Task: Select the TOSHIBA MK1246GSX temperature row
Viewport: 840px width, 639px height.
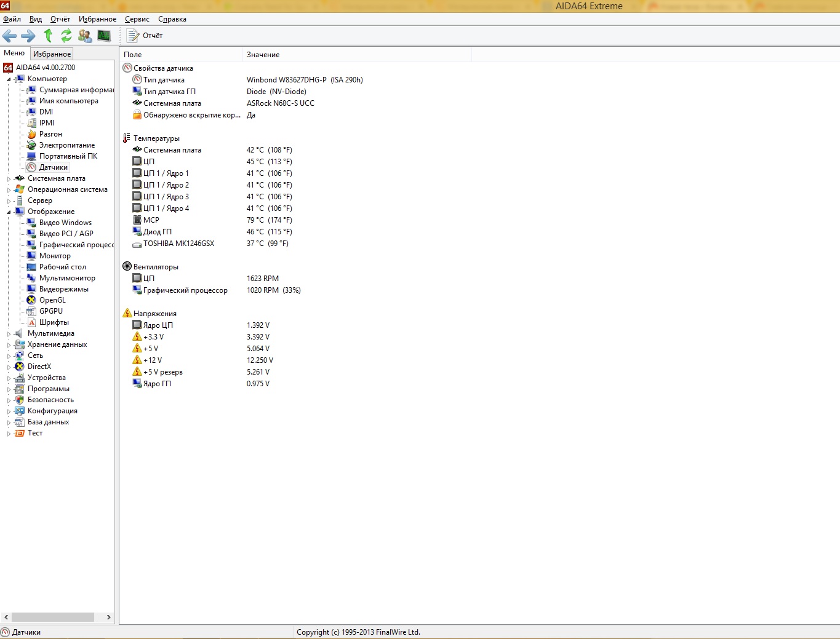Action: (210, 244)
